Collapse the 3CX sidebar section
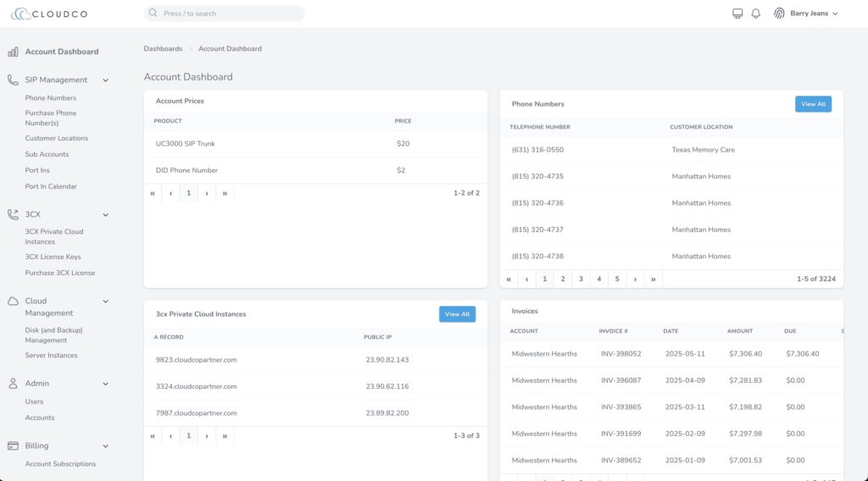Image resolution: width=868 pixels, height=481 pixels. (x=106, y=215)
